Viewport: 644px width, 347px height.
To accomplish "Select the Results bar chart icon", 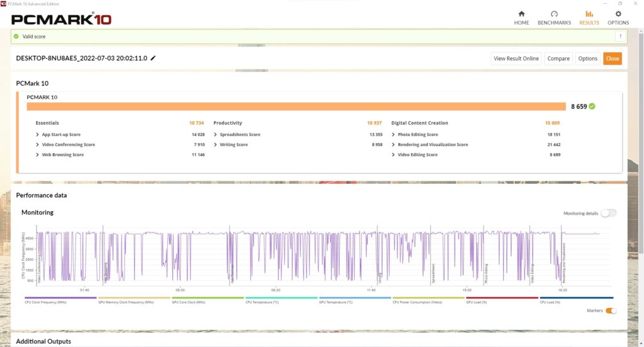I will [589, 14].
